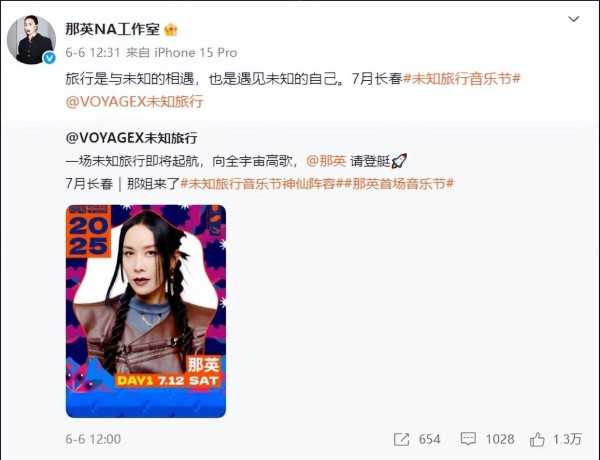Screen dimensions: 600x460
Task: Click the comment count 1028
Action: click(500, 439)
